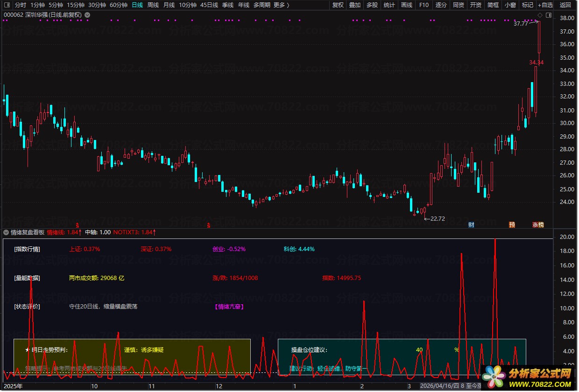
Task: Toggle the 小窗 mini window
Action: click(510, 5)
